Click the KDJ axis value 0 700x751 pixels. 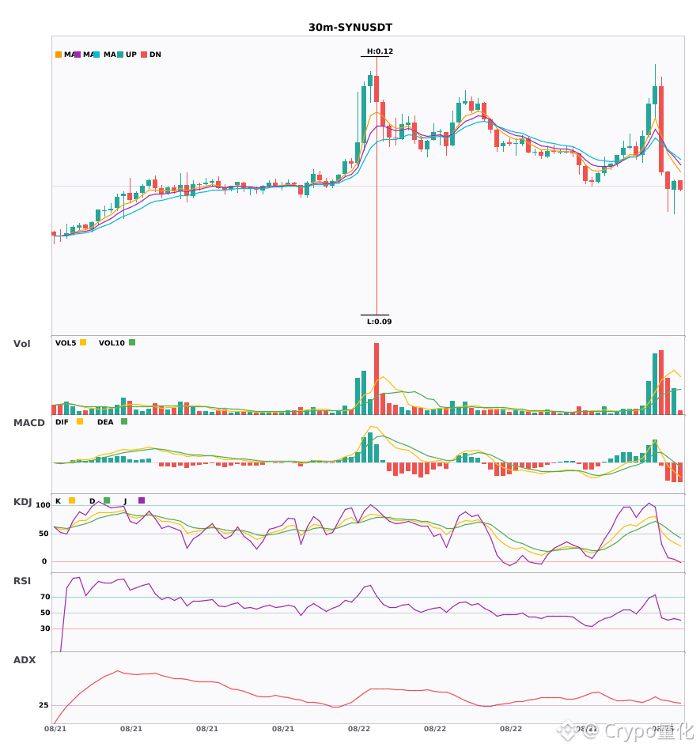(44, 561)
